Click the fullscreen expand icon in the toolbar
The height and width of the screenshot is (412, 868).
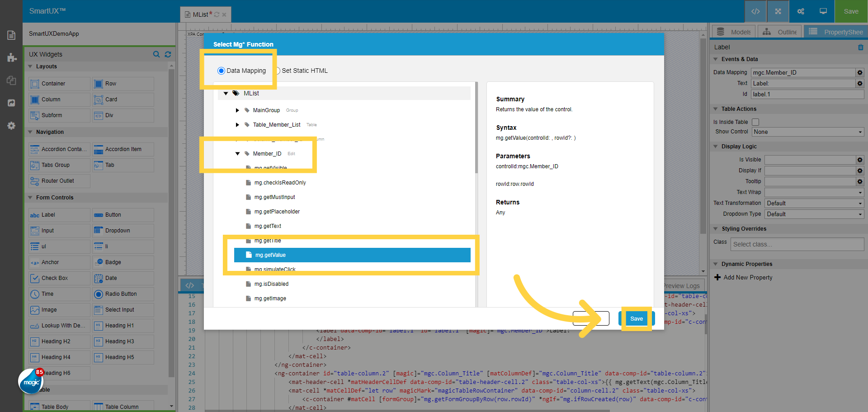(x=778, y=11)
